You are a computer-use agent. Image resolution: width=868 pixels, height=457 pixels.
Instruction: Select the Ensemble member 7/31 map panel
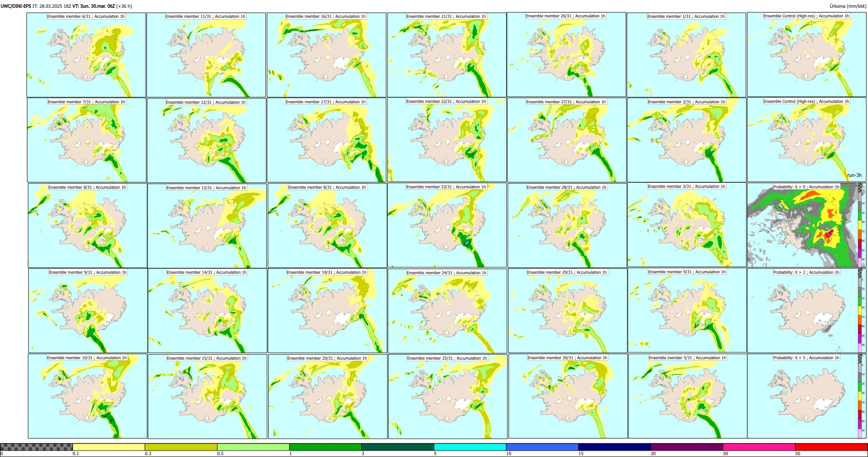click(87, 140)
